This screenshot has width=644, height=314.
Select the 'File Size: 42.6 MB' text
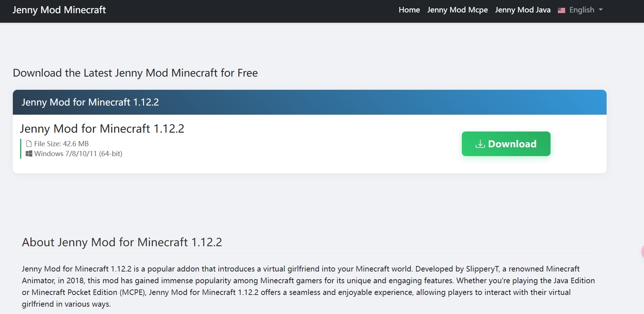(x=62, y=144)
